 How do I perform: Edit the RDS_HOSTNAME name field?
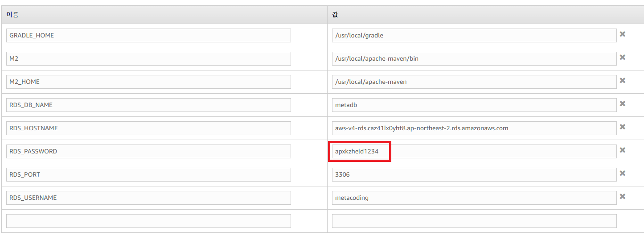[x=148, y=128]
